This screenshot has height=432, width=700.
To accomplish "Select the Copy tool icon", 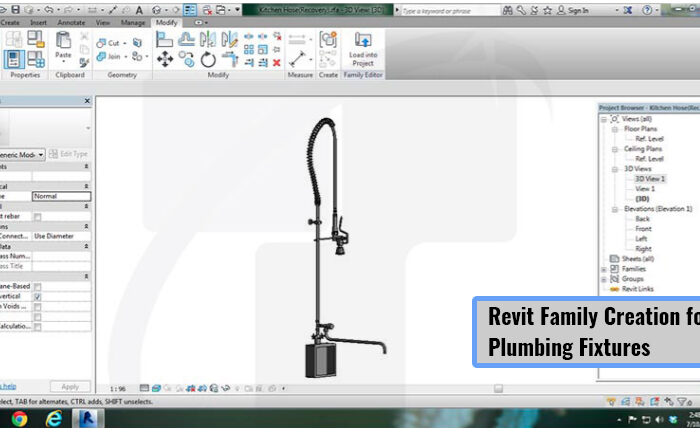I will (186, 59).
